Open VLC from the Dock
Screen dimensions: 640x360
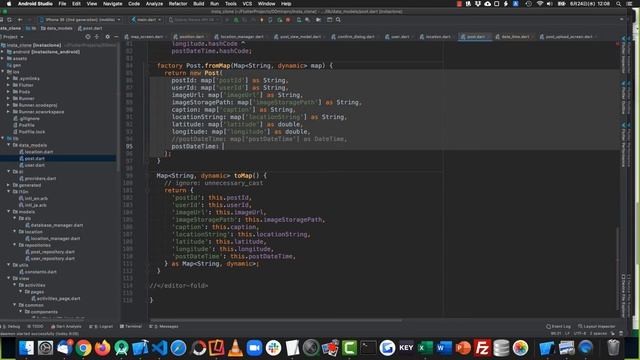(x=236, y=348)
